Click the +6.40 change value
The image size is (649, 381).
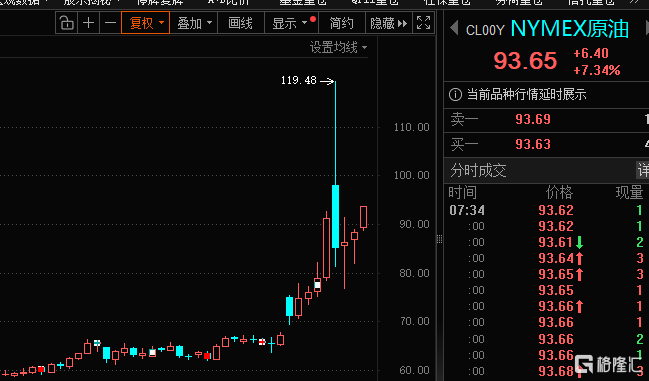591,53
